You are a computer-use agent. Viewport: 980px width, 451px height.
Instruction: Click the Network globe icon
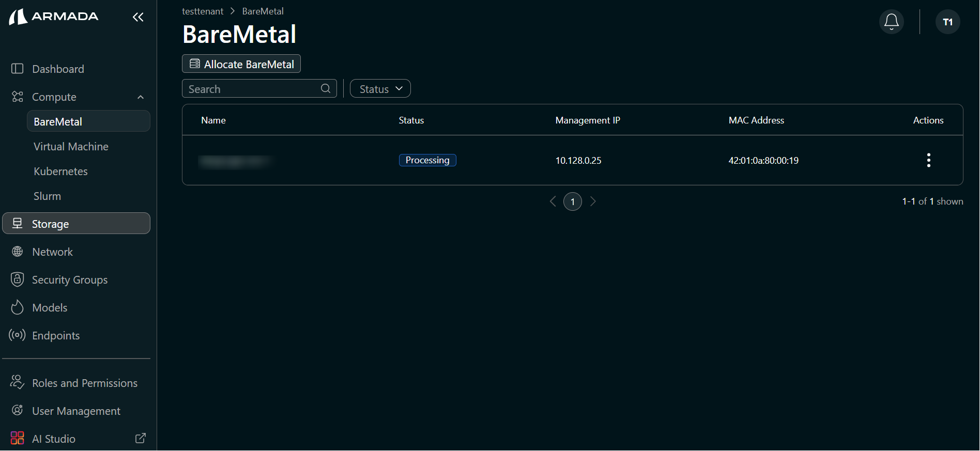18,252
